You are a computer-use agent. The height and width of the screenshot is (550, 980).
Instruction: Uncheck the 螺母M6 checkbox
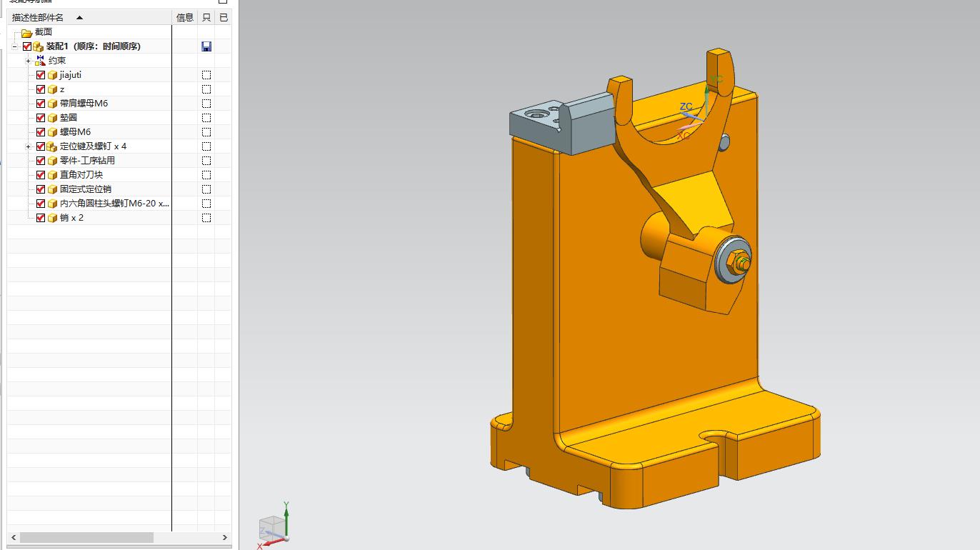(x=41, y=132)
